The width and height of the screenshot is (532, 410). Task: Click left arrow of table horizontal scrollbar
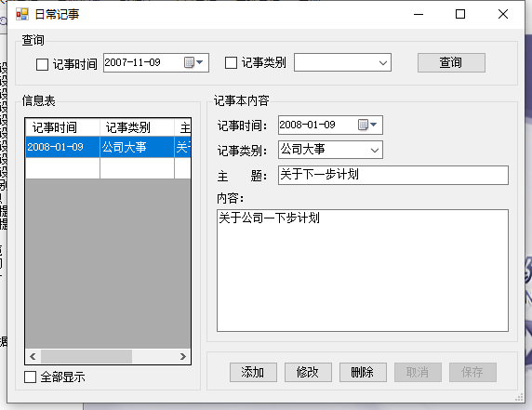coord(33,356)
